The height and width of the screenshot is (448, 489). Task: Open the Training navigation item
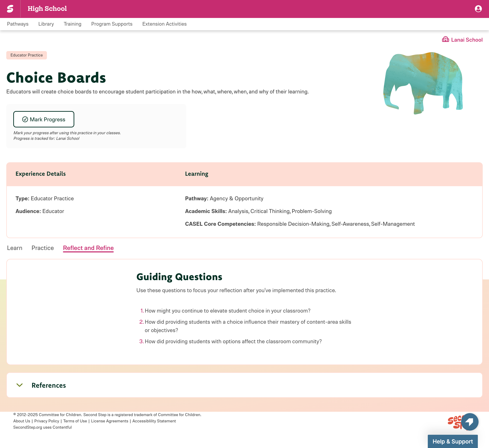point(72,24)
